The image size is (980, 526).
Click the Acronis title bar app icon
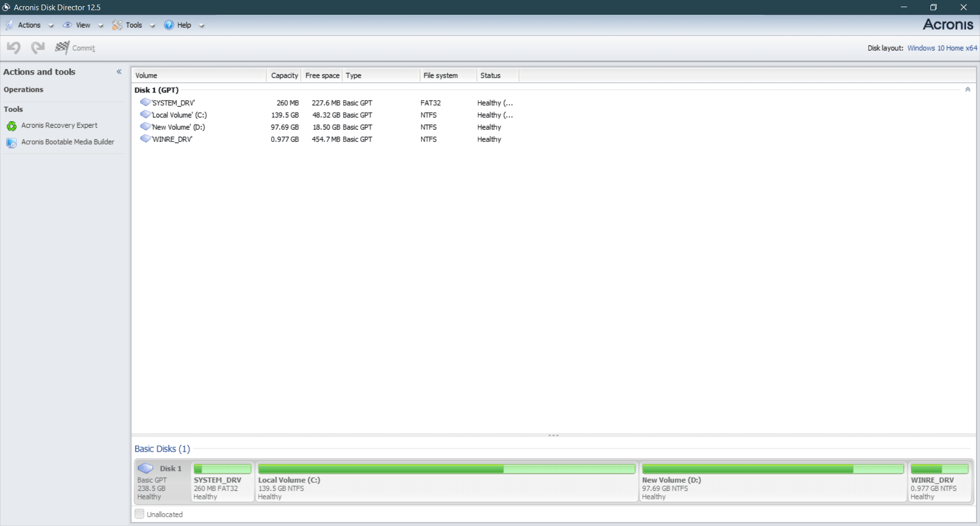tap(6, 7)
